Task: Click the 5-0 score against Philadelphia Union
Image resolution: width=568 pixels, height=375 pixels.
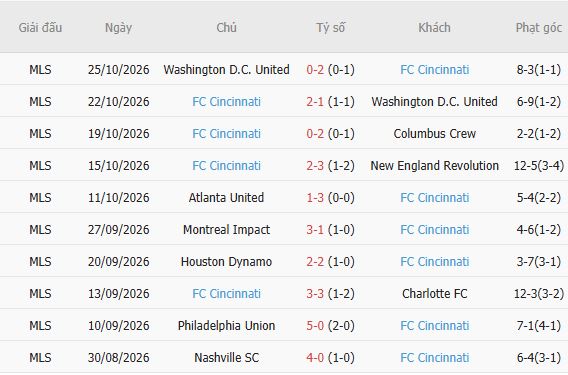Action: pyautogui.click(x=315, y=326)
